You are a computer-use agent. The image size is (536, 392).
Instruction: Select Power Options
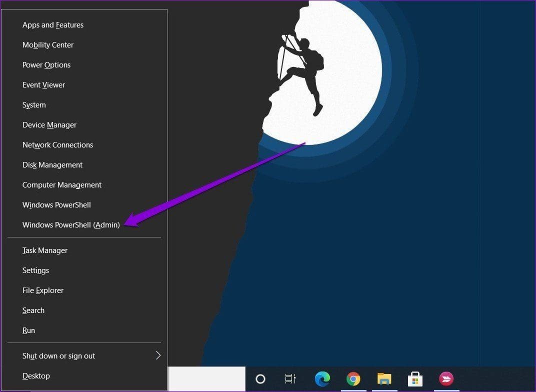84,65
